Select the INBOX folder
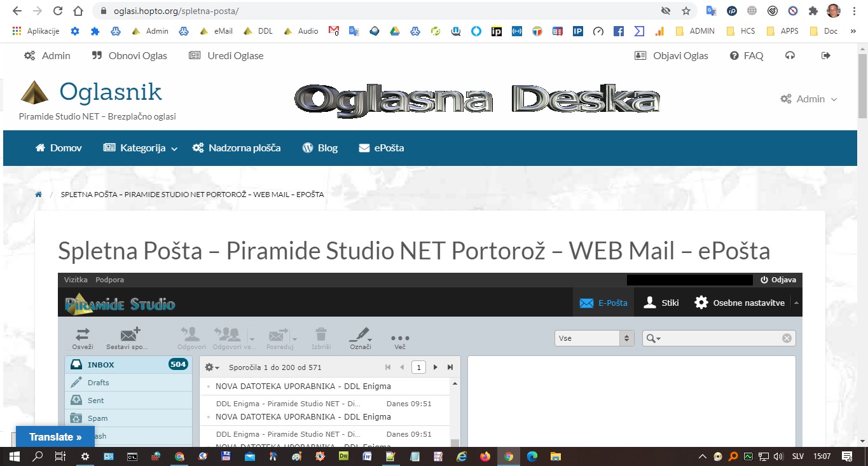 (128, 365)
